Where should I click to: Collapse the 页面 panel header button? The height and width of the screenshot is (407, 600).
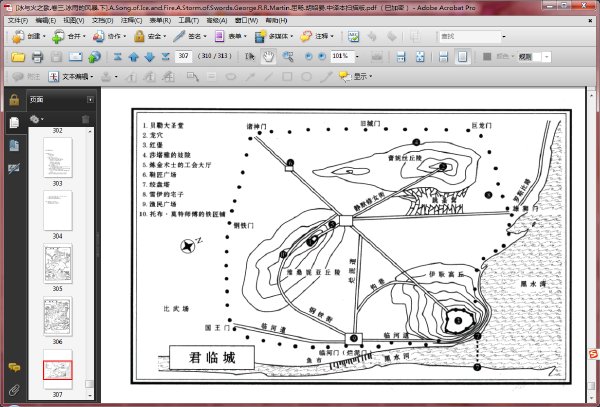point(90,100)
